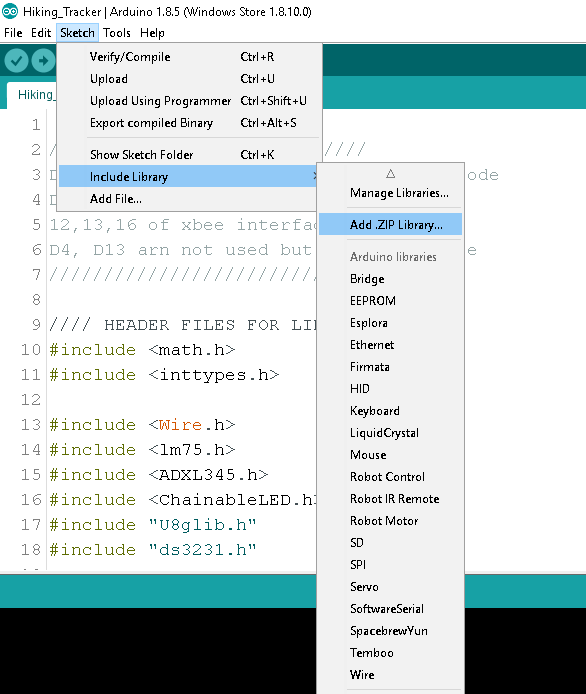This screenshot has width=586, height=694.
Task: Include the Firmata library
Action: click(390, 367)
